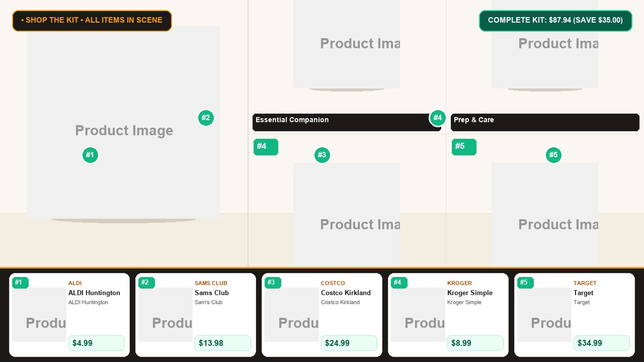Tap the round #1 hotspot on the large product image

pos(90,155)
